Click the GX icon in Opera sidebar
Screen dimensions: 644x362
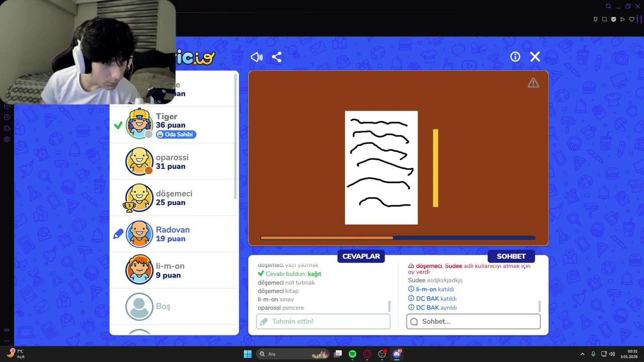tap(7, 330)
